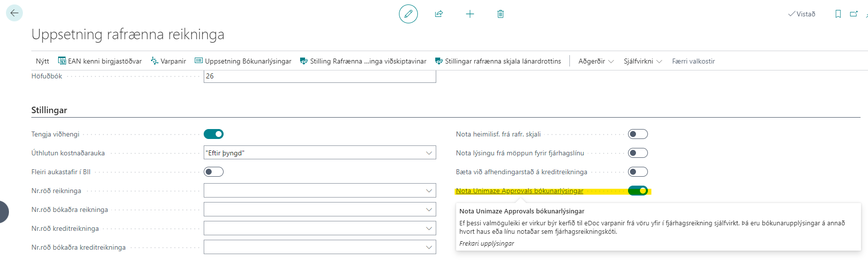The image size is (868, 271).
Task: Open the Sjálfvirkni menu
Action: (642, 61)
